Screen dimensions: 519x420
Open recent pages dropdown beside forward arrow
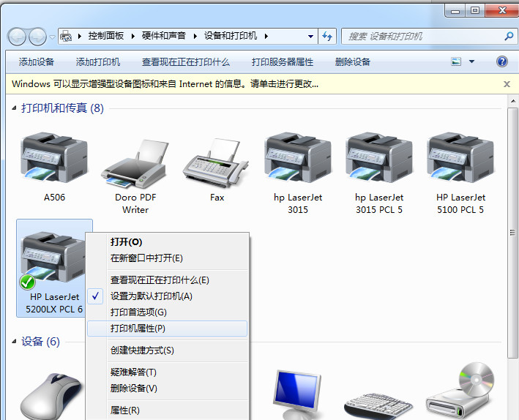point(52,37)
